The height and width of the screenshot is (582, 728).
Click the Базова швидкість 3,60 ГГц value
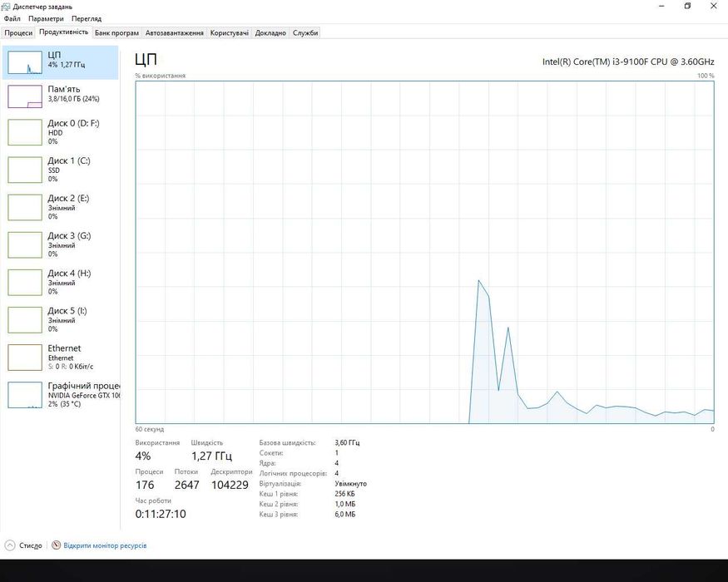347,443
